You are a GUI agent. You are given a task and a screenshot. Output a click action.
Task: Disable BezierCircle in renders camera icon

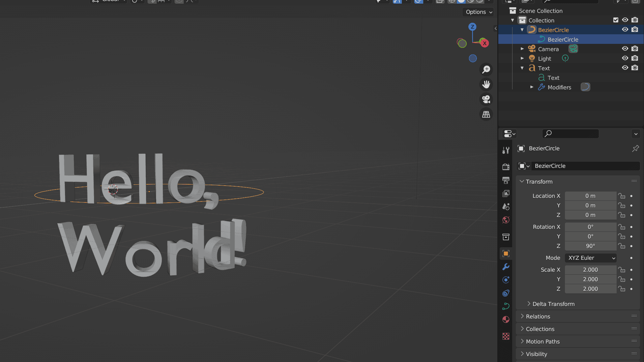click(x=635, y=30)
